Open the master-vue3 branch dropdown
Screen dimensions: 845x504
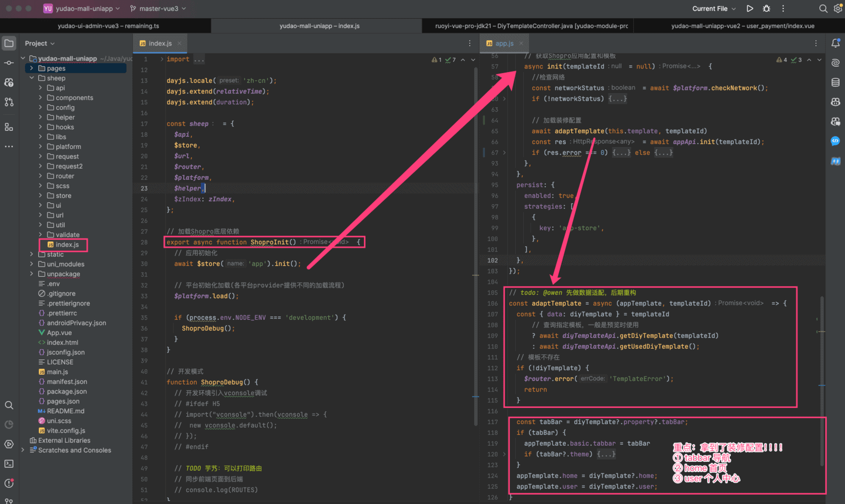pyautogui.click(x=158, y=8)
